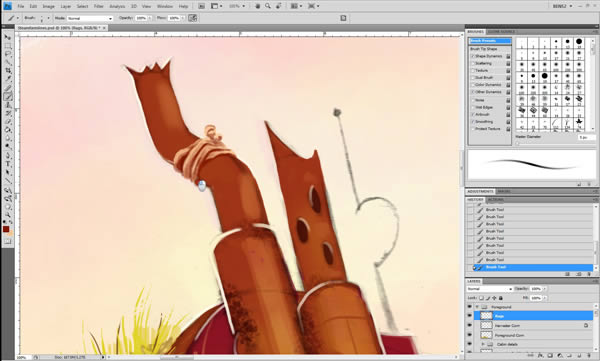This screenshot has width=600, height=361.
Task: Select the Lasso tool
Action: tap(7, 54)
